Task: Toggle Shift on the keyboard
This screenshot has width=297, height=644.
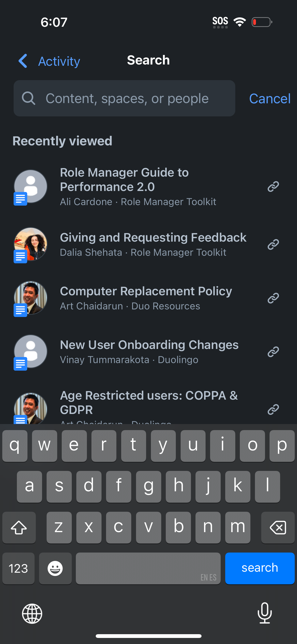Action: point(19,528)
